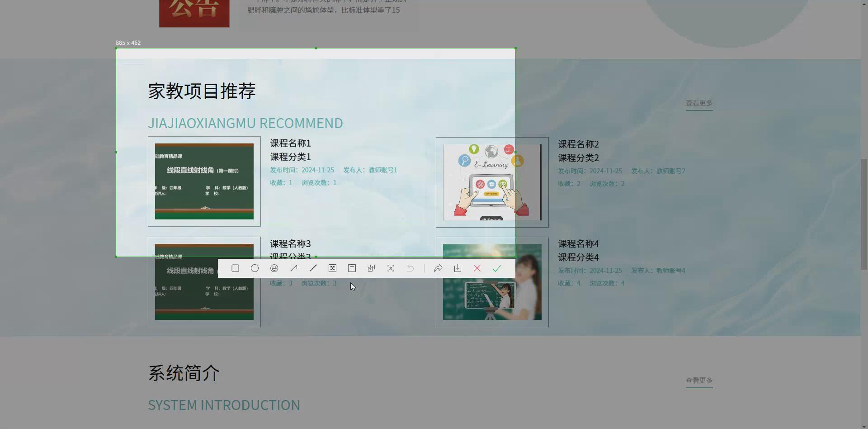Confirm capture with the green checkmark
Viewport: 868px width, 429px height.
point(496,268)
